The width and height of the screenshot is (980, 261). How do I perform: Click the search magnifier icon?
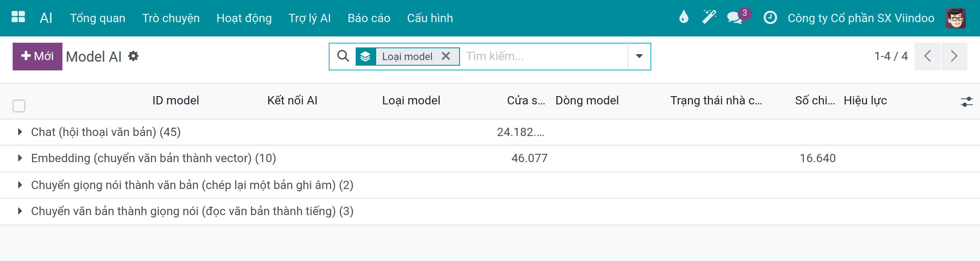tap(343, 56)
